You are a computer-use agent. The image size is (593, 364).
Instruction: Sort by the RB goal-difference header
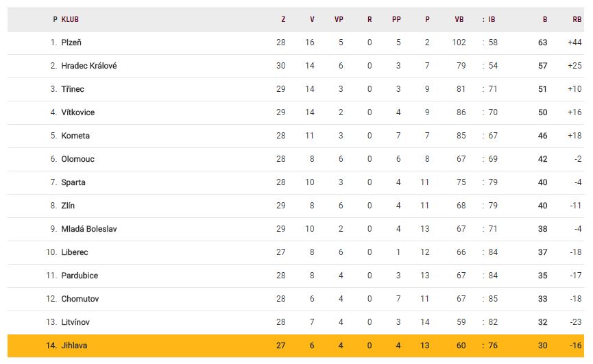pos(577,19)
